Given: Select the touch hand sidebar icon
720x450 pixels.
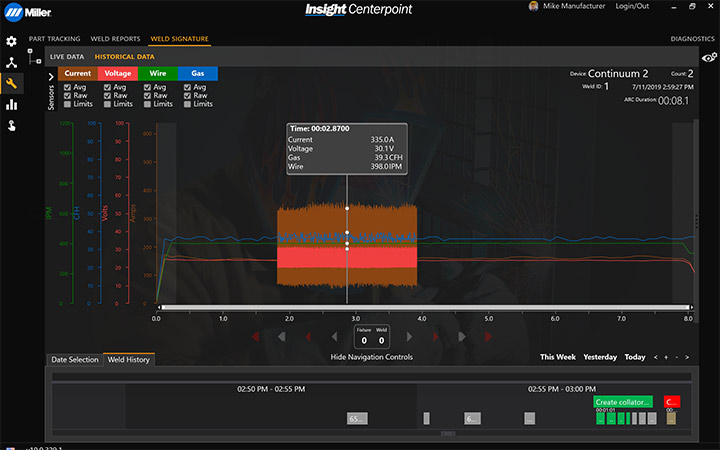Looking at the screenshot, I should pos(11,125).
